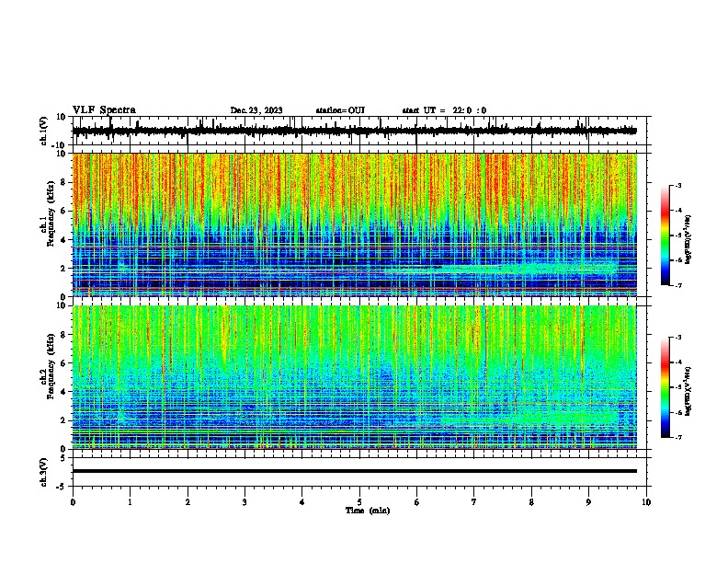Click the ch.1 spectrogram panel
The width and height of the screenshot is (728, 563).
[355, 224]
